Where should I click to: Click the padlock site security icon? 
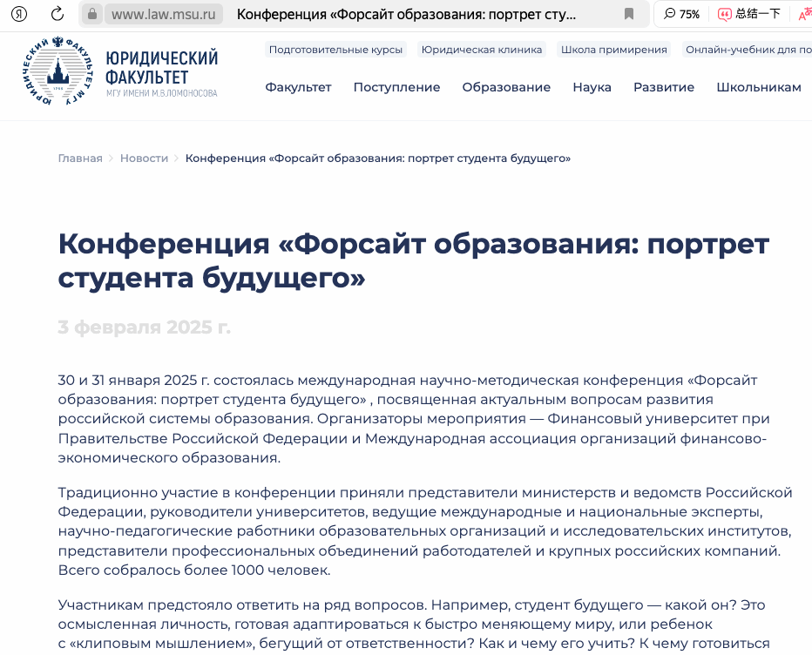click(92, 14)
